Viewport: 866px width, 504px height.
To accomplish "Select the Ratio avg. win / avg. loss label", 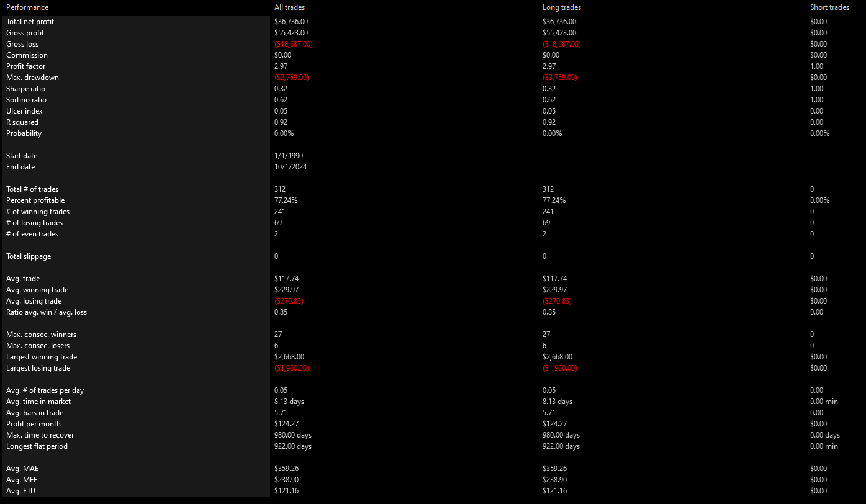I will (x=47, y=312).
